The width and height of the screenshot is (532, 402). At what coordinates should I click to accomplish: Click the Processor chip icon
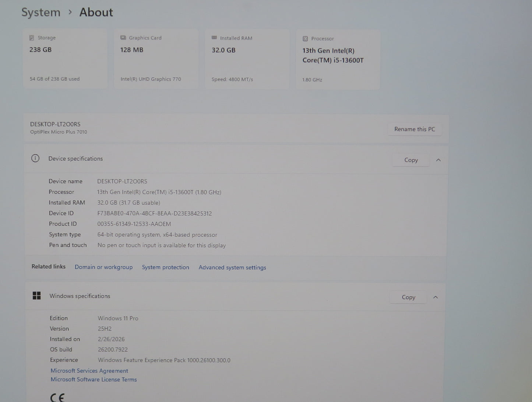pos(305,39)
